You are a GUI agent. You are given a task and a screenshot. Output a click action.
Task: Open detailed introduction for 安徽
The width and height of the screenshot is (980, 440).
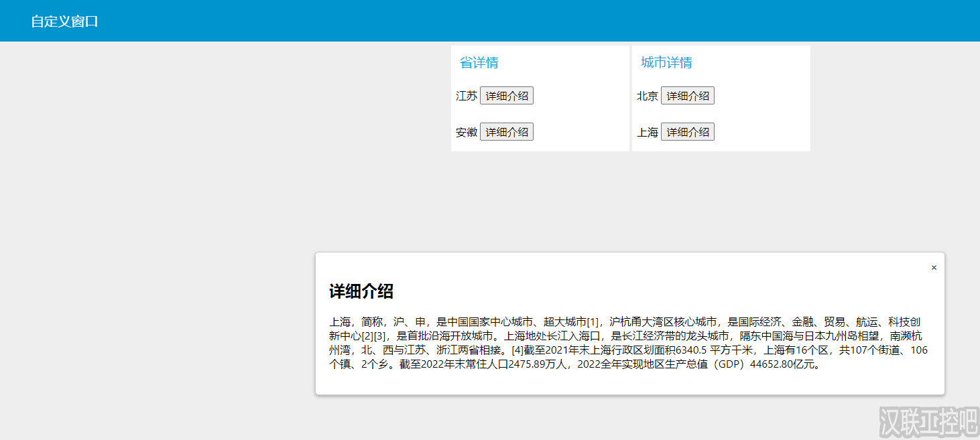pos(507,131)
